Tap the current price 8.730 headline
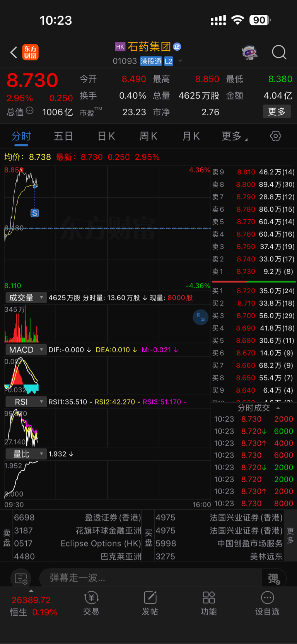 pyautogui.click(x=32, y=80)
